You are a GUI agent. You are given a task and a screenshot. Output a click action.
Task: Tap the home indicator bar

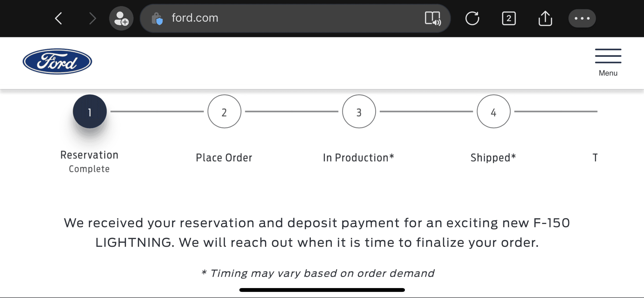tap(322, 290)
